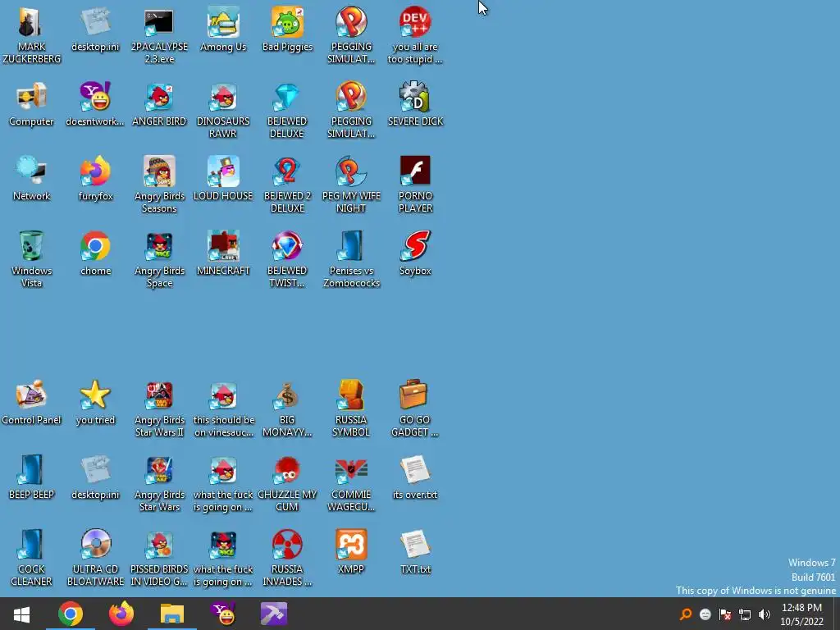
Task: Open the network status tray icon
Action: click(745, 614)
